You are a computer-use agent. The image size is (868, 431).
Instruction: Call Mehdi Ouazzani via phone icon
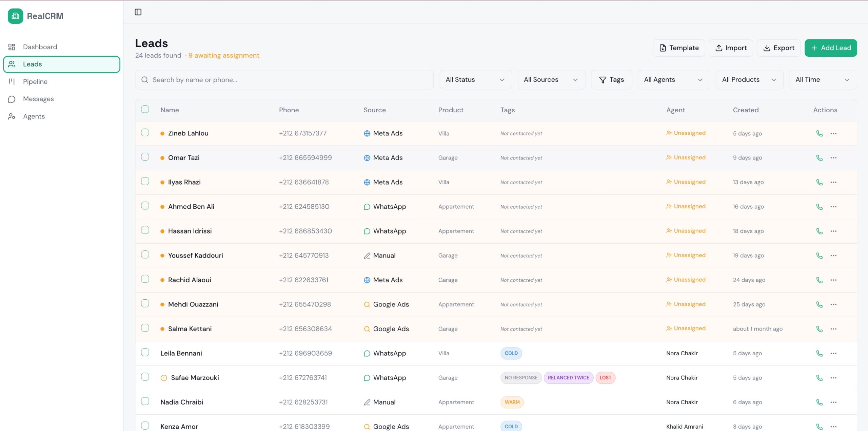click(819, 304)
